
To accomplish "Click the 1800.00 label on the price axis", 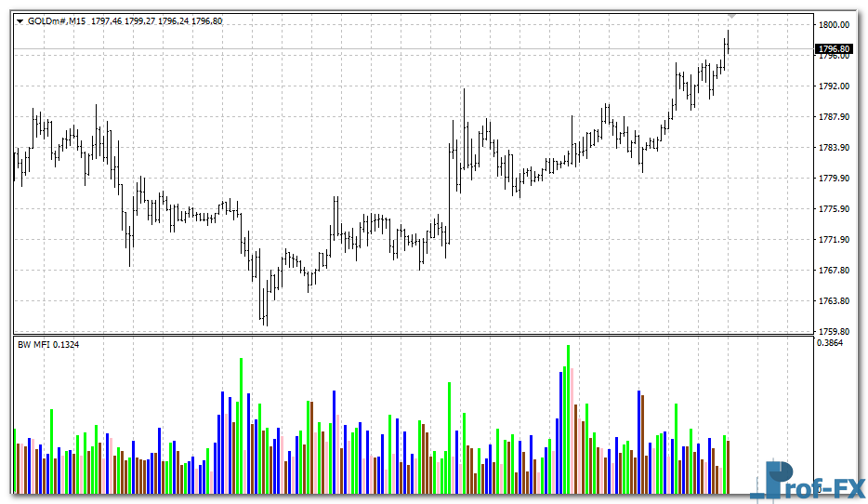I will (x=834, y=25).
